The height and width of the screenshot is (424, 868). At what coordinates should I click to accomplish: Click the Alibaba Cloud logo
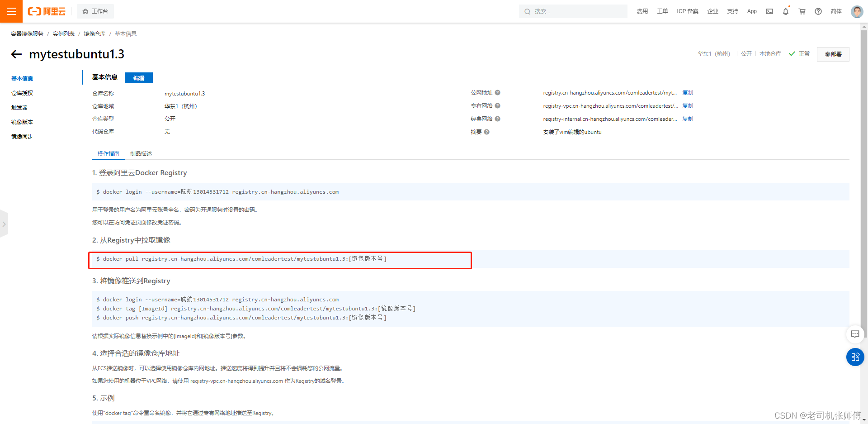tap(47, 11)
